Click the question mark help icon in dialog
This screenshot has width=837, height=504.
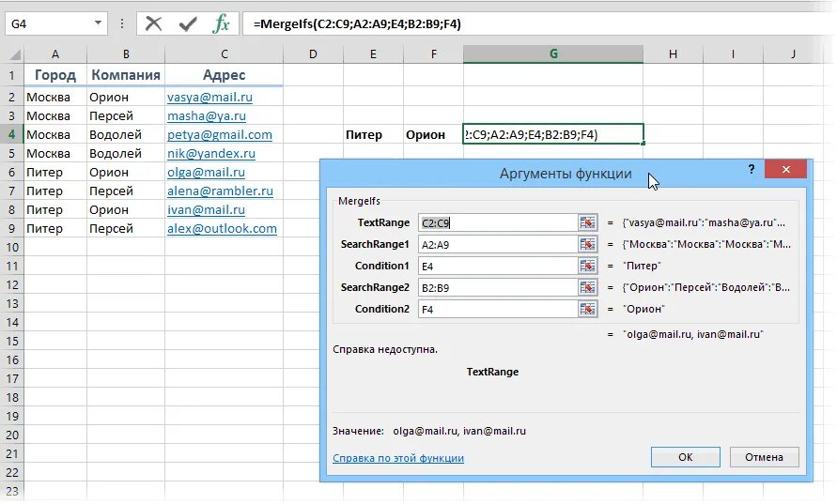[x=752, y=170]
